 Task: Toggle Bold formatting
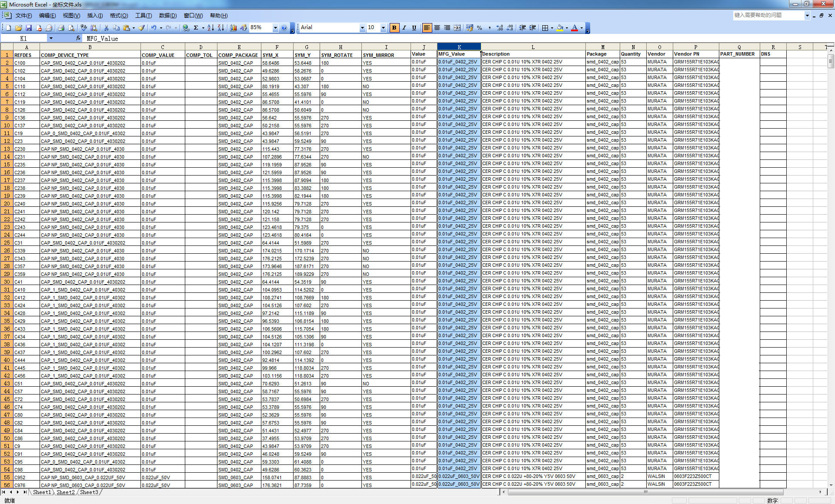click(x=394, y=28)
